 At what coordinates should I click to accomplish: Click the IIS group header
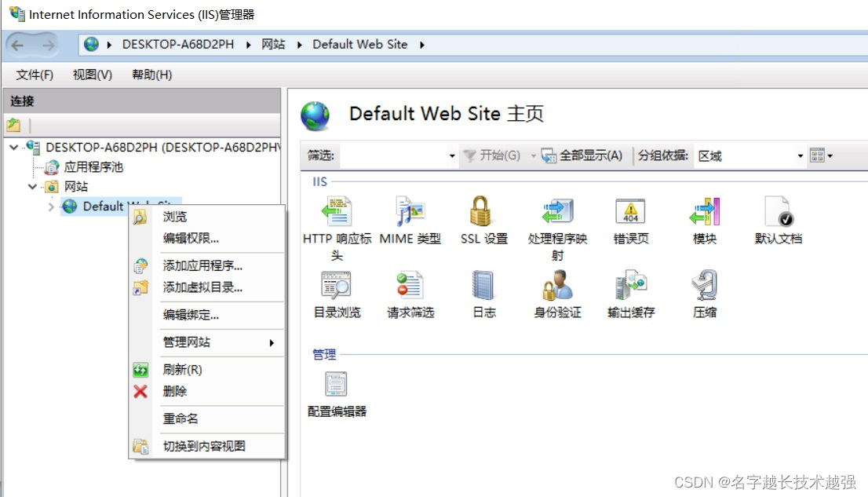[319, 181]
